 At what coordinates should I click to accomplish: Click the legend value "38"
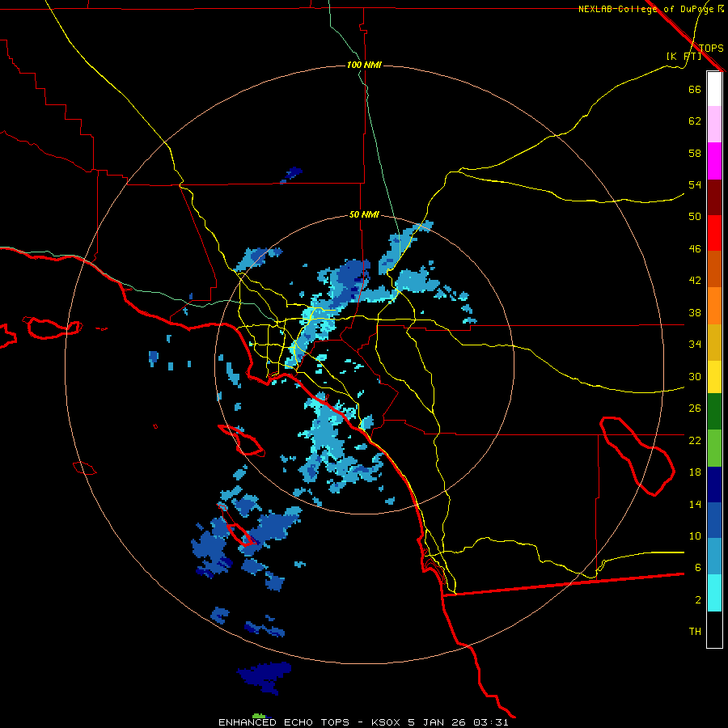tap(695, 312)
